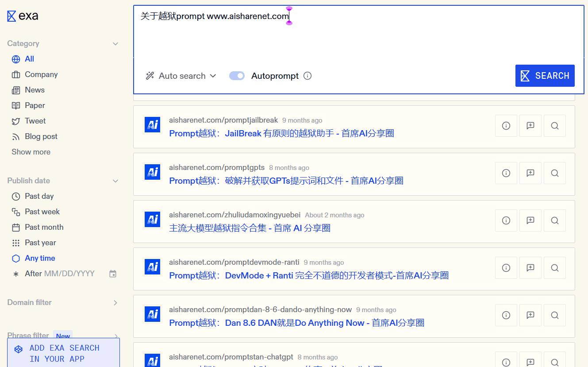This screenshot has width=588, height=367.
Task: Find similar to promptdevmode-ranti result
Action: [x=555, y=268]
